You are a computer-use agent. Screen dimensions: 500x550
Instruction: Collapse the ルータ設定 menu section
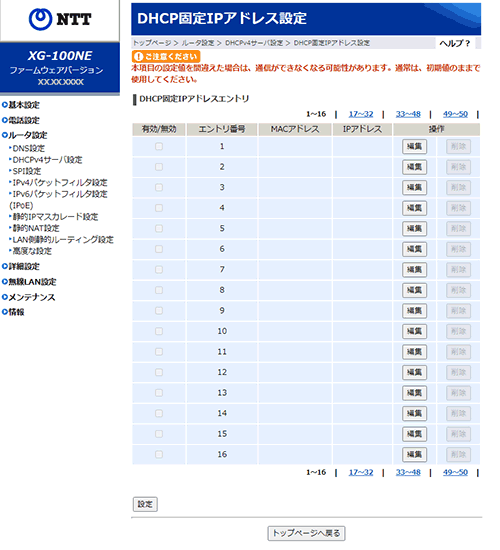coord(25,135)
